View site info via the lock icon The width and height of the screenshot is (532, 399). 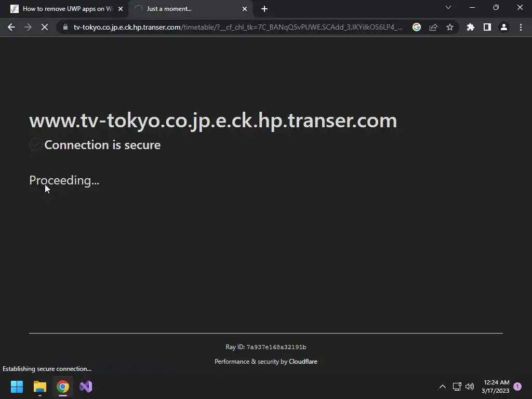coord(65,27)
